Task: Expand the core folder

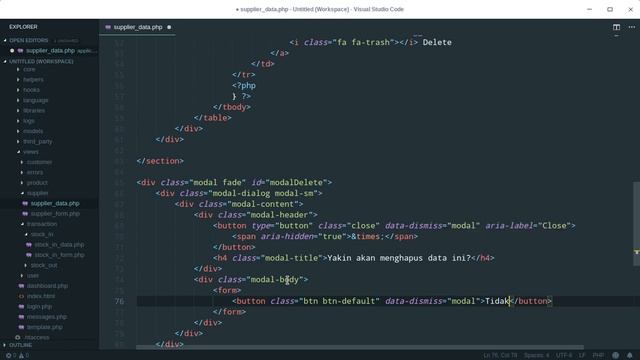Action: (x=18, y=69)
